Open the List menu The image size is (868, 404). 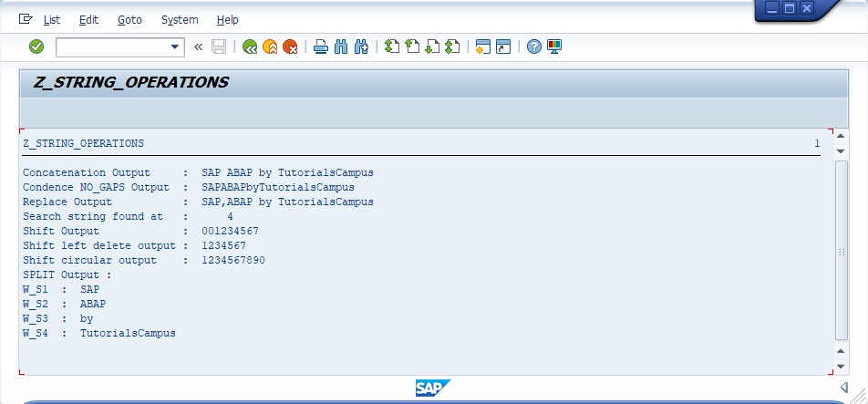click(x=51, y=20)
